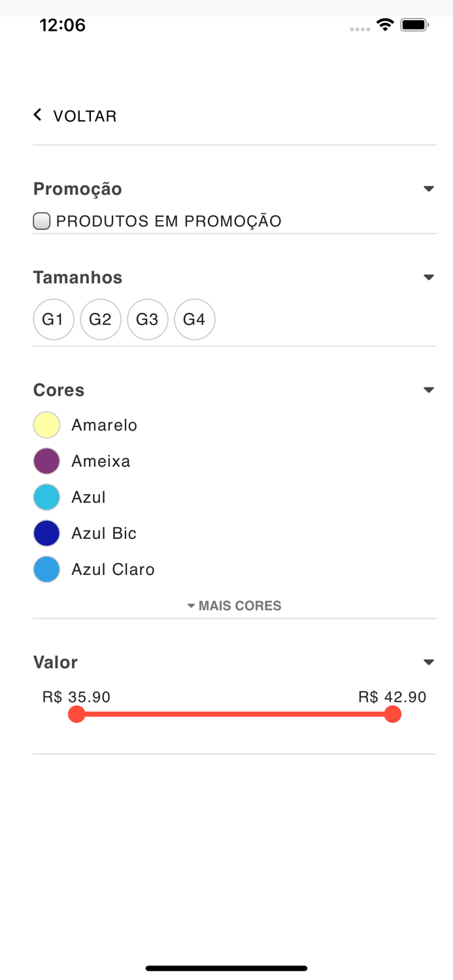Screen dimensions: 453x980
Task: Tap VOLTAR to go back
Action: [85, 116]
